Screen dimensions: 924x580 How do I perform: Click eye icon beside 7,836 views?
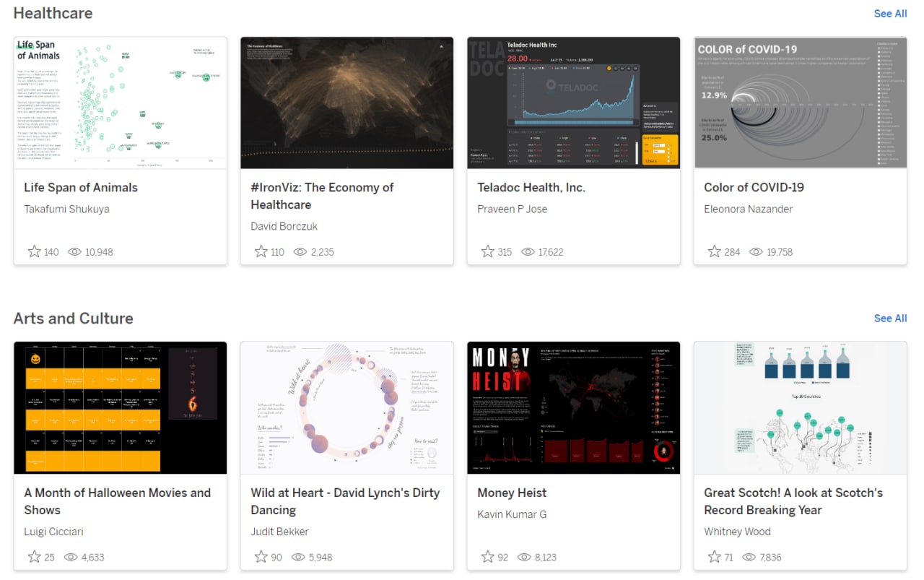pos(749,558)
